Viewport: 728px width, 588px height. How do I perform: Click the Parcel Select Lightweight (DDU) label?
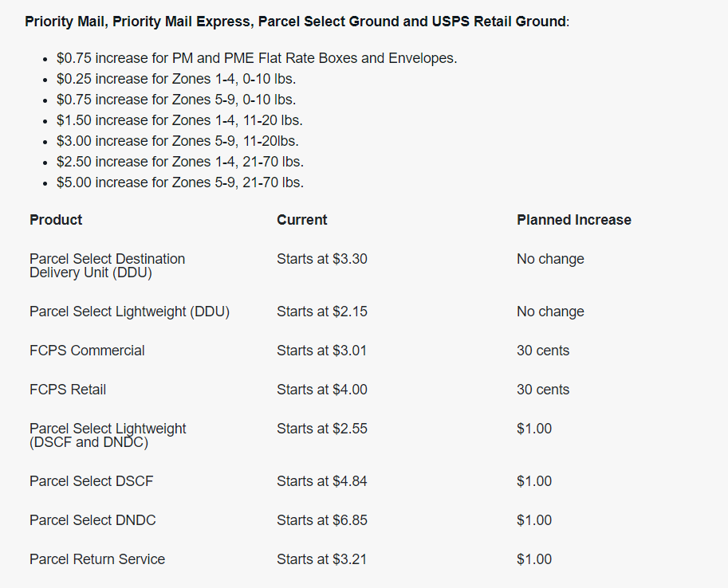(129, 312)
